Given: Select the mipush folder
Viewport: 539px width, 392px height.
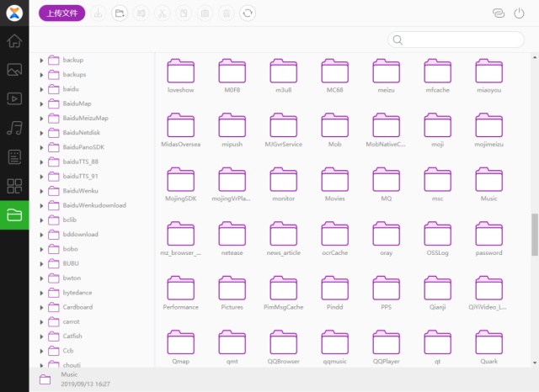Looking at the screenshot, I should pos(232,130).
